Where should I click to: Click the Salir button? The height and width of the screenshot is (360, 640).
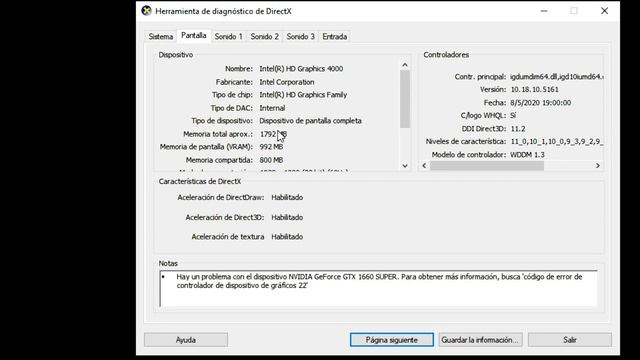(570, 340)
